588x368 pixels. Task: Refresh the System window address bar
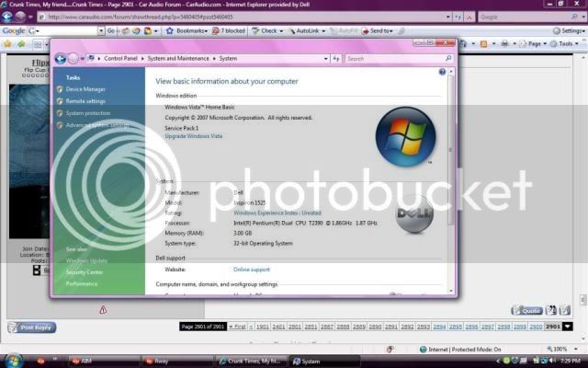[x=336, y=59]
